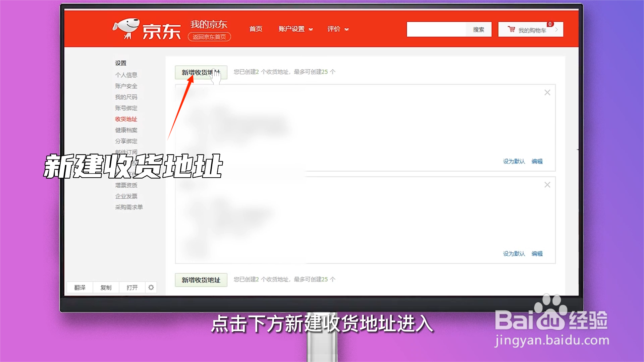Open 我的购物车
Screen dimensions: 644x362
[x=531, y=29]
